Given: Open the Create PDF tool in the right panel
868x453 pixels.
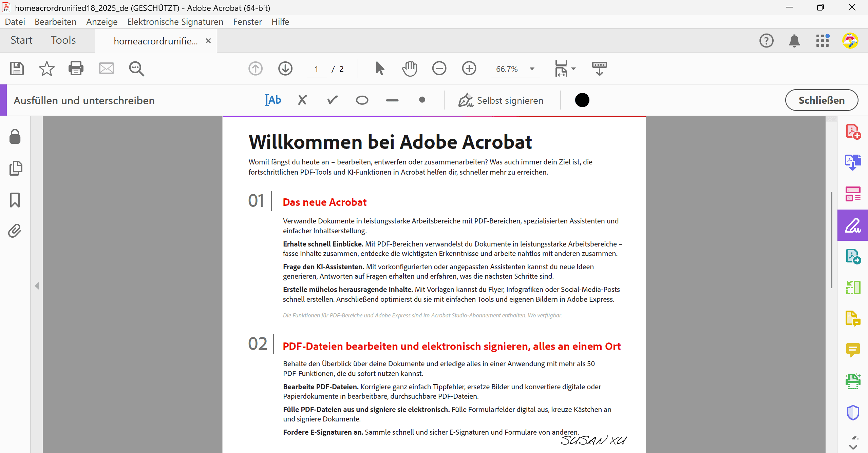Looking at the screenshot, I should (x=853, y=132).
